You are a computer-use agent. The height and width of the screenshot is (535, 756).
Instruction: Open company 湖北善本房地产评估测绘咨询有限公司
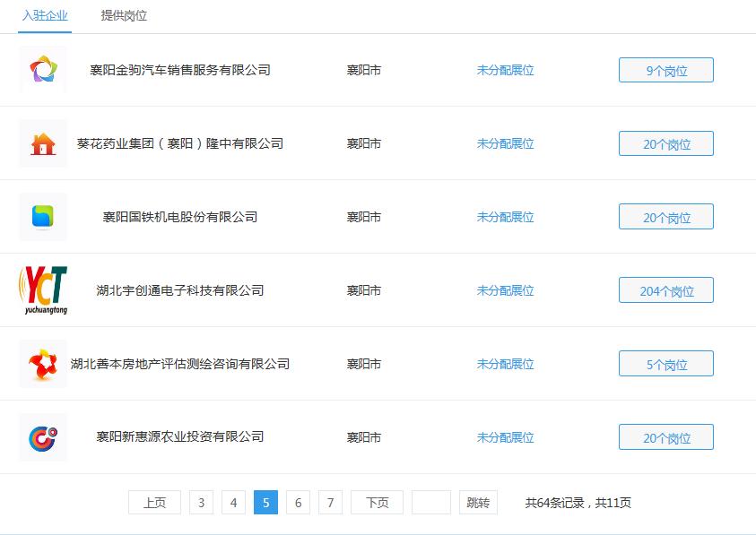point(180,364)
